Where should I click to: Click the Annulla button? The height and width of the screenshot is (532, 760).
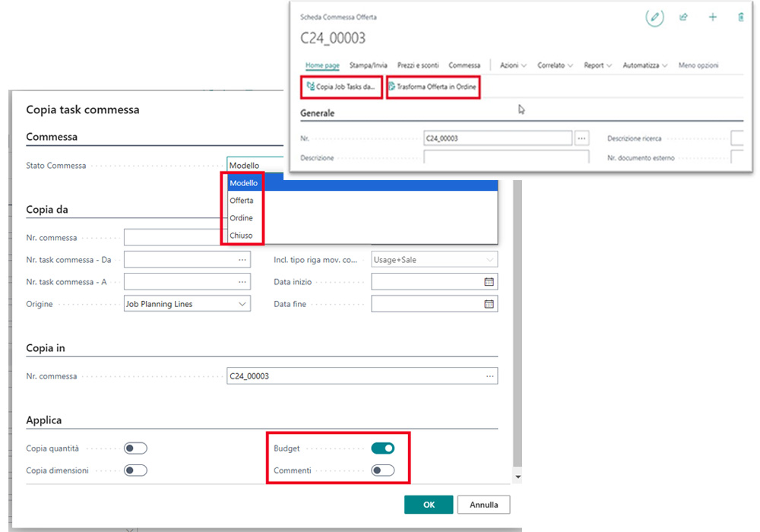pos(483,505)
